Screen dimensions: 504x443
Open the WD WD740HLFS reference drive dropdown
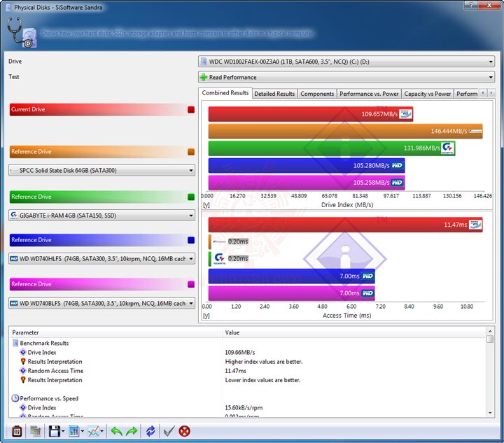101,259
